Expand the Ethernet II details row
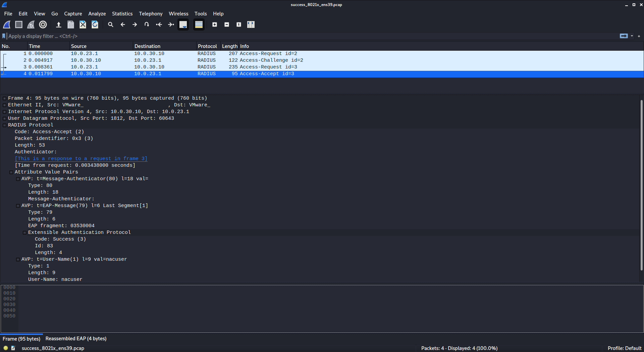The width and height of the screenshot is (644, 352). click(4, 105)
